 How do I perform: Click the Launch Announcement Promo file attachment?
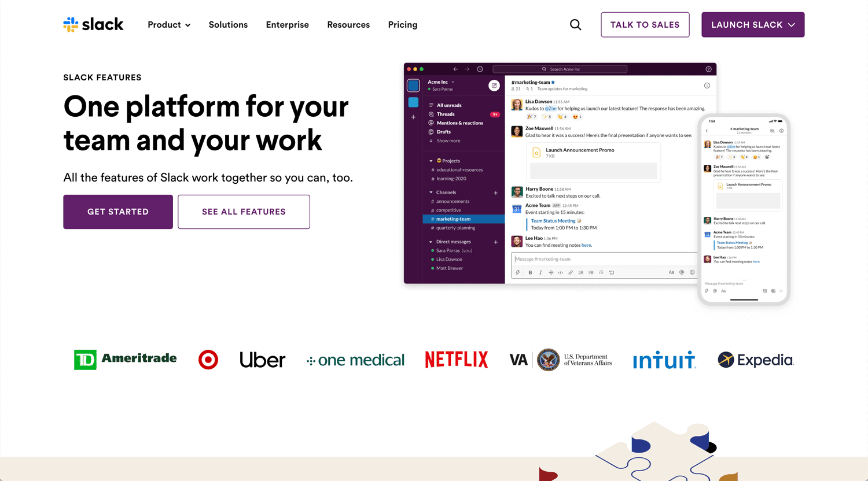click(593, 162)
